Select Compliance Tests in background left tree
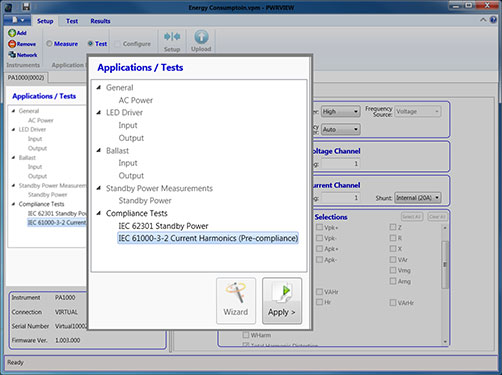502x375 pixels. point(42,204)
